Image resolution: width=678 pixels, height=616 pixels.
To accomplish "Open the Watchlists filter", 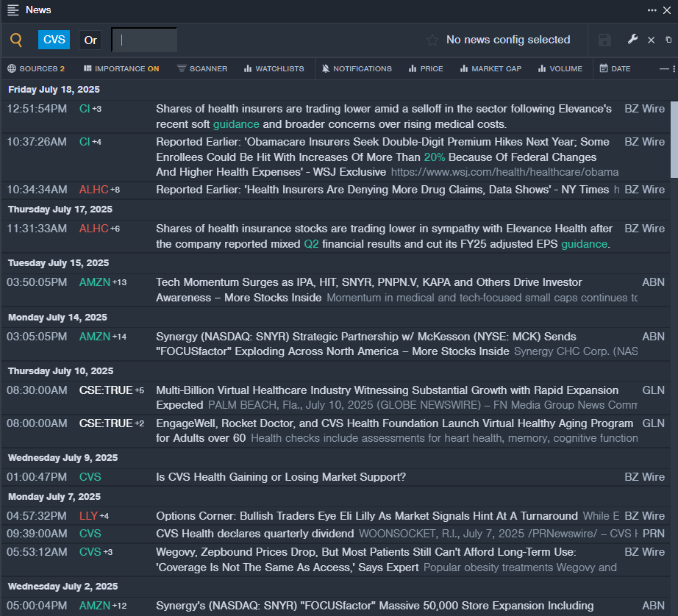I will [274, 69].
